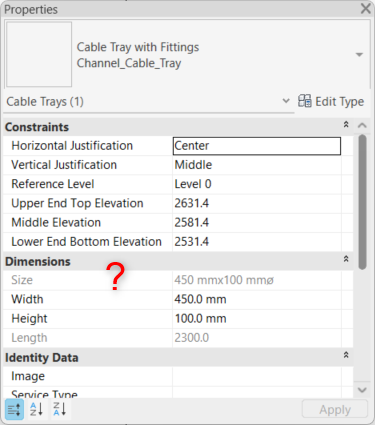Click the Width value 450.0 mm
375x425 pixels.
click(x=200, y=299)
